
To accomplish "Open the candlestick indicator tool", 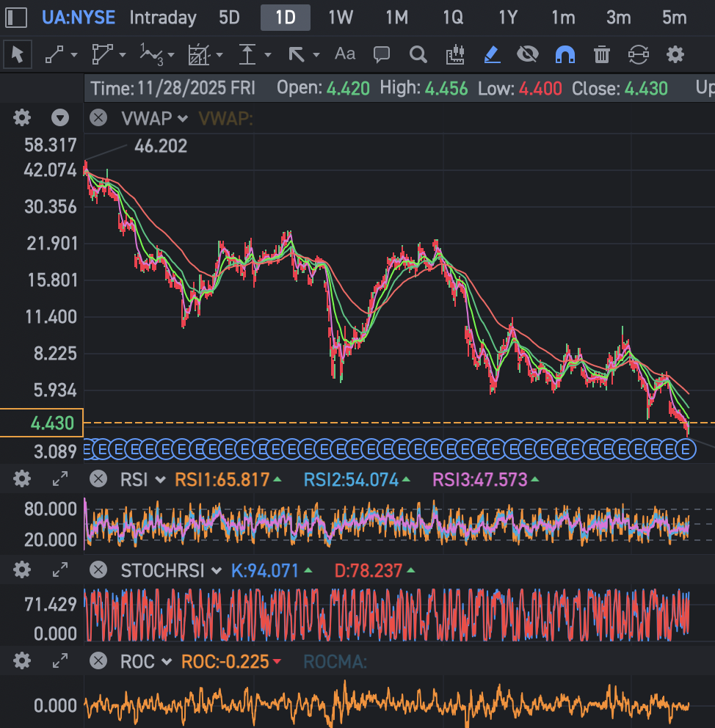I will [x=455, y=55].
